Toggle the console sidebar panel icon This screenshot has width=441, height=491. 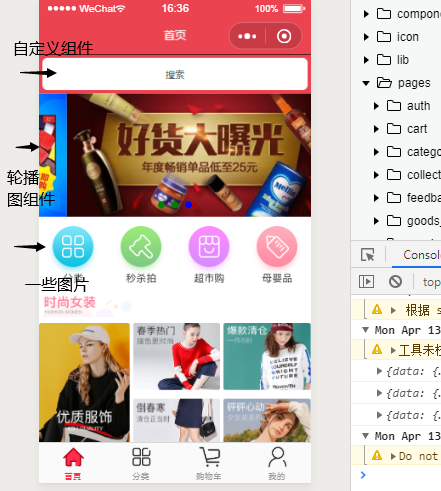click(x=366, y=282)
